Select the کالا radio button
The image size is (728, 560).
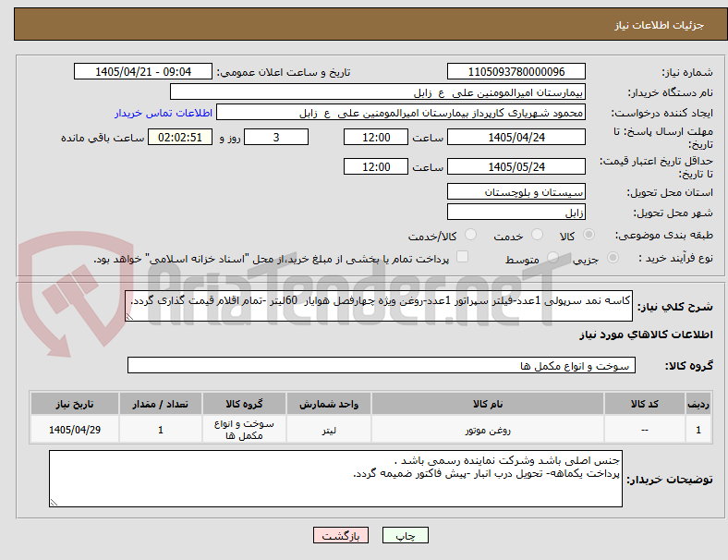(588, 235)
